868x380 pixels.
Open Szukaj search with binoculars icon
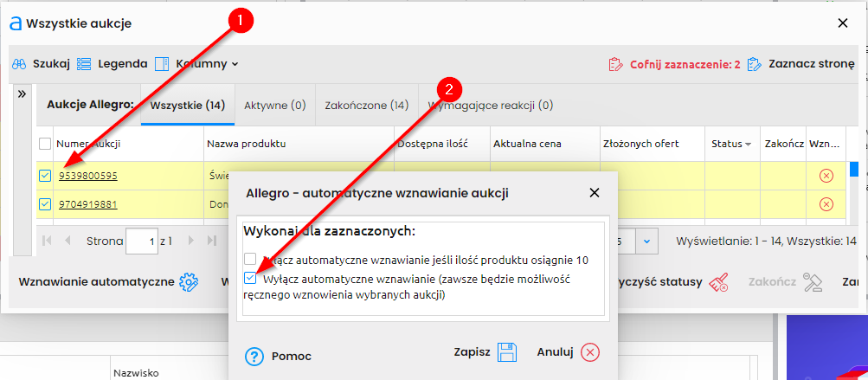tap(41, 64)
